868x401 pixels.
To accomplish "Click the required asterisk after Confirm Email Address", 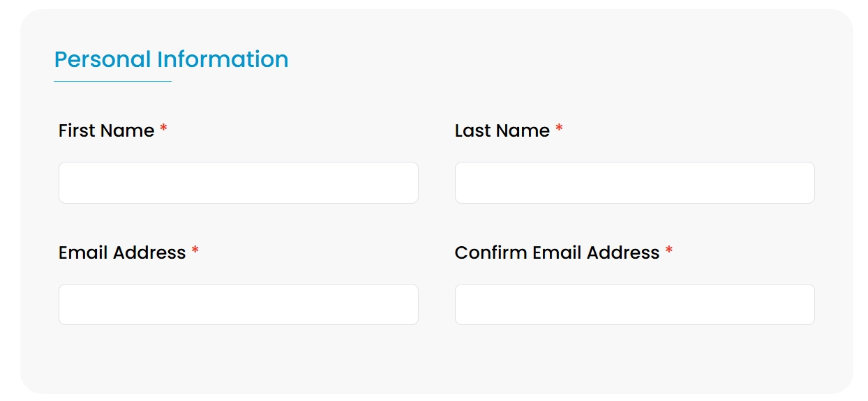I will click(668, 250).
